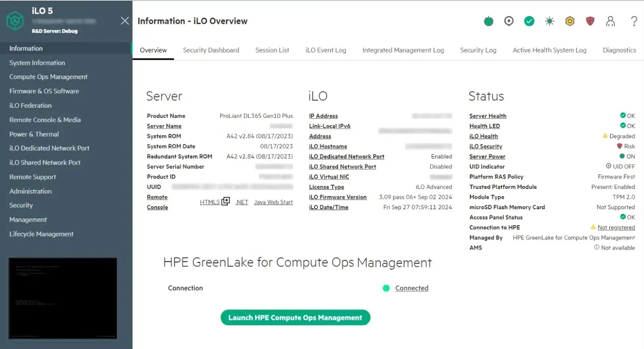Click the HTML5 console new-window icon
Viewport: 644px width, 349px height.
point(226,201)
